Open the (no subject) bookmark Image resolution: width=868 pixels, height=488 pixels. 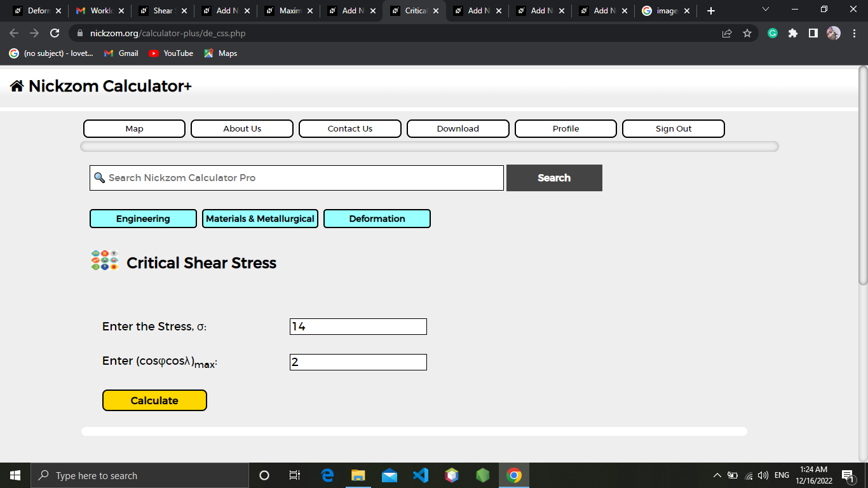pos(51,53)
